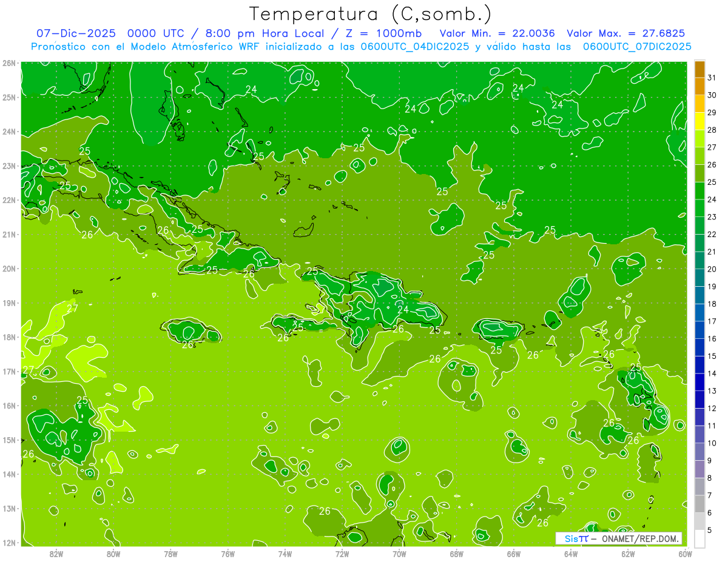728x562 pixels.
Task: Click the color scale label '29'
Action: [712, 113]
